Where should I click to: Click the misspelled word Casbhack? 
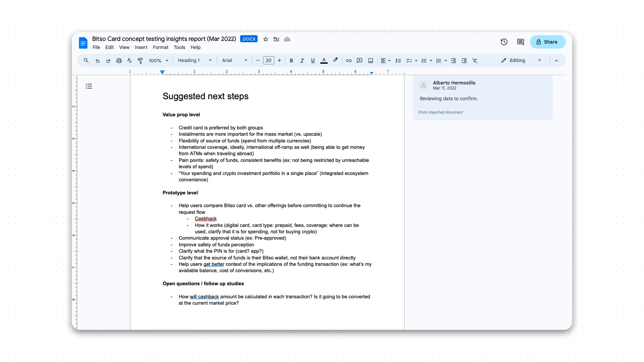205,219
